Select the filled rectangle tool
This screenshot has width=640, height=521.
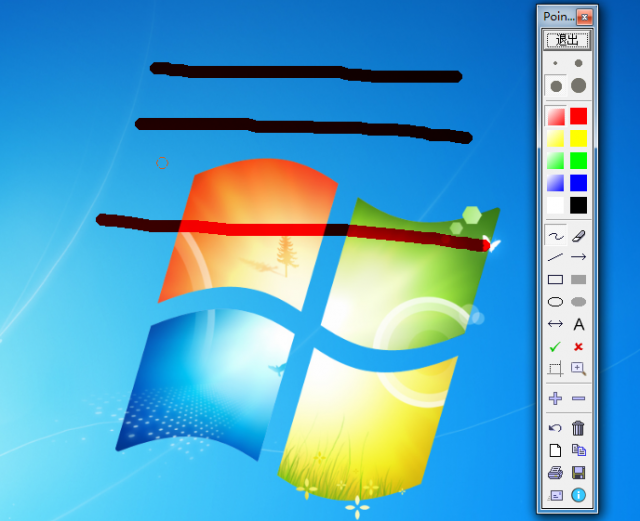578,279
